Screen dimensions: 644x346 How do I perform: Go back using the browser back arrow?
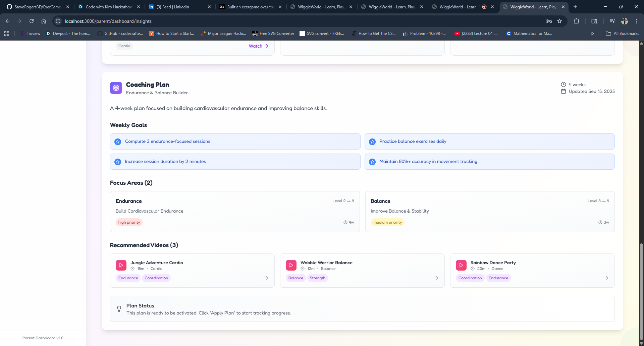click(7, 21)
